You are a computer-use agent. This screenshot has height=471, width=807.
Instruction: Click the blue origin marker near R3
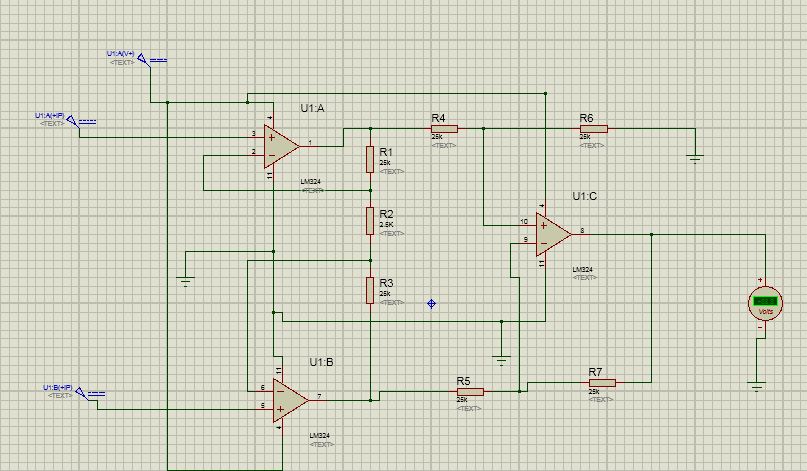(x=432, y=304)
